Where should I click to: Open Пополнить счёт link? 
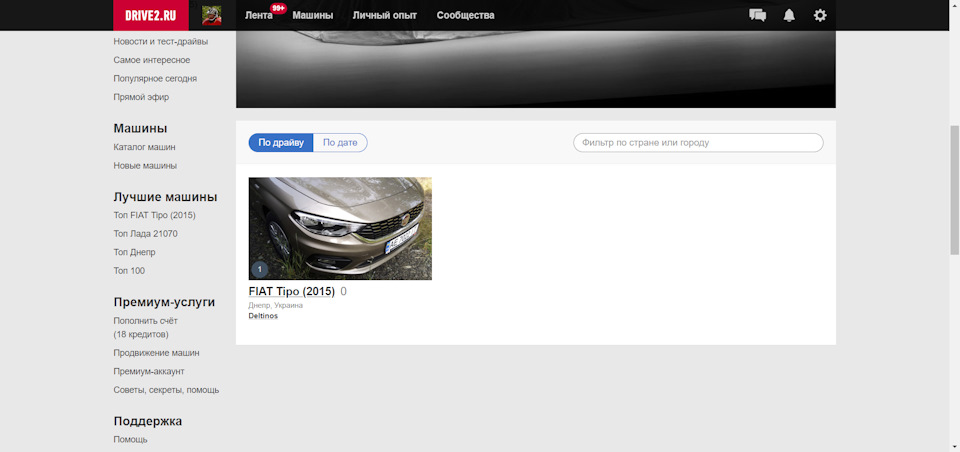(x=146, y=327)
